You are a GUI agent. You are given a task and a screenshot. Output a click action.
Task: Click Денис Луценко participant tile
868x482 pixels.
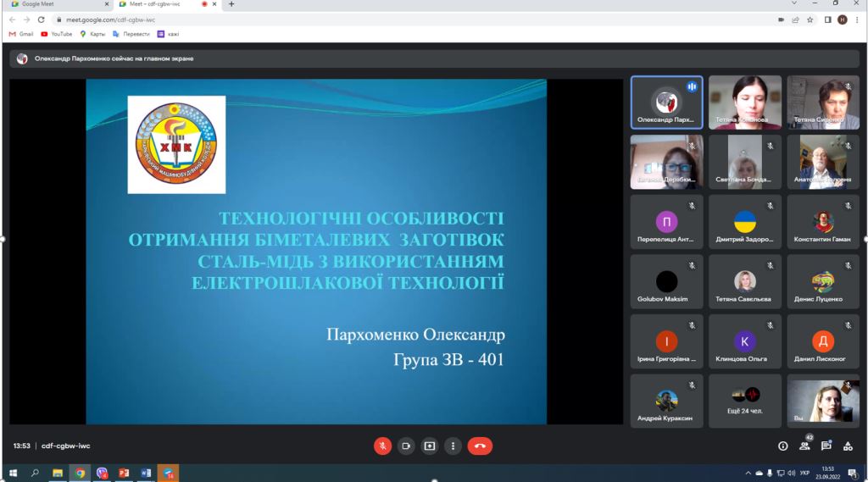coord(823,282)
